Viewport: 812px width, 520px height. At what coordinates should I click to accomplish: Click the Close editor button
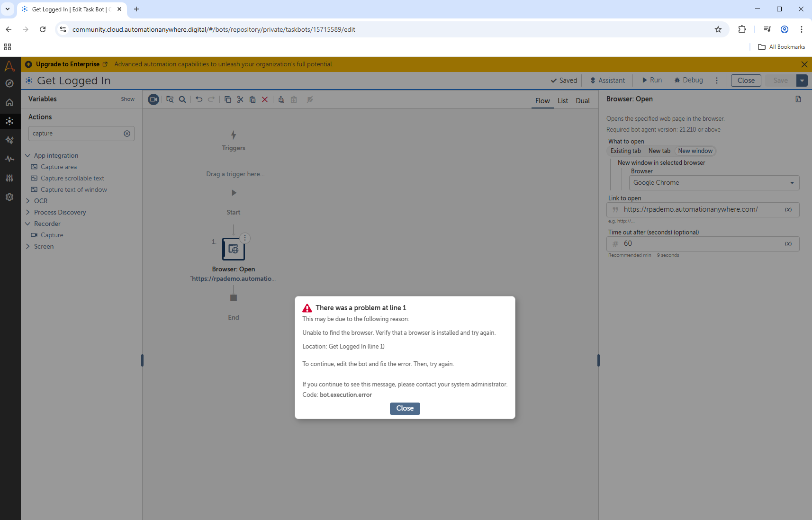[x=746, y=81]
